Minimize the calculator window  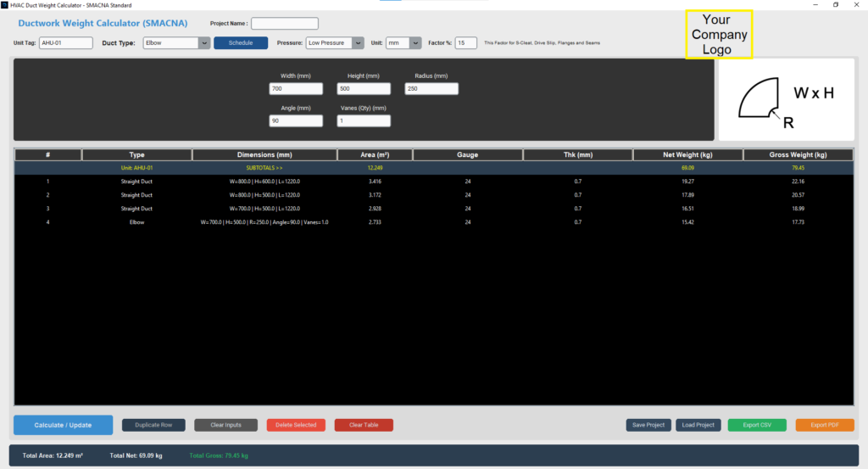(815, 5)
